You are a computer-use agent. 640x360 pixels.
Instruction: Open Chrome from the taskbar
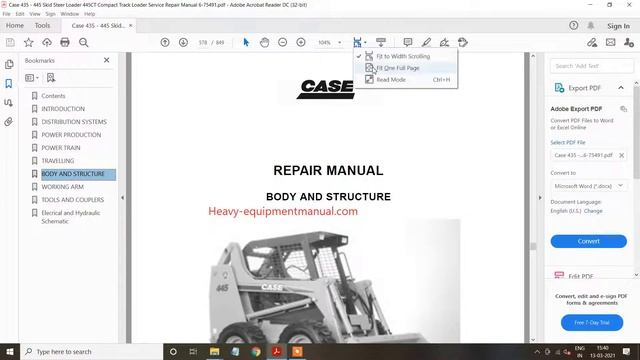[x=256, y=351]
